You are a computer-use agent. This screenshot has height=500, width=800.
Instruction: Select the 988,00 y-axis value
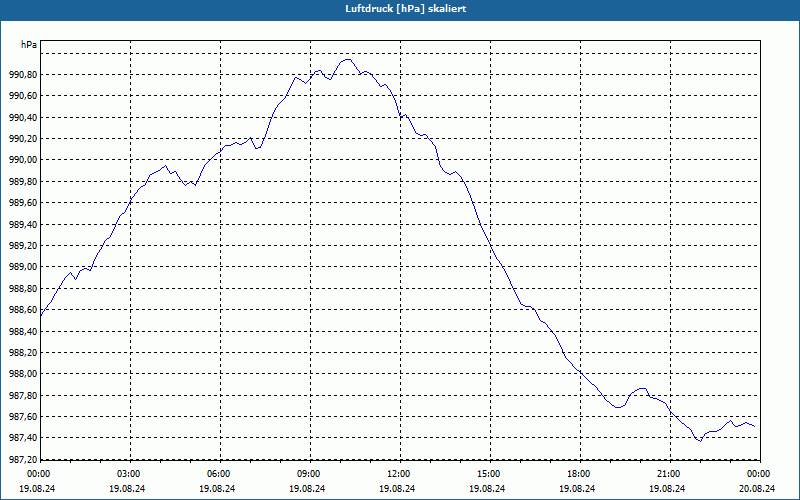[23, 374]
